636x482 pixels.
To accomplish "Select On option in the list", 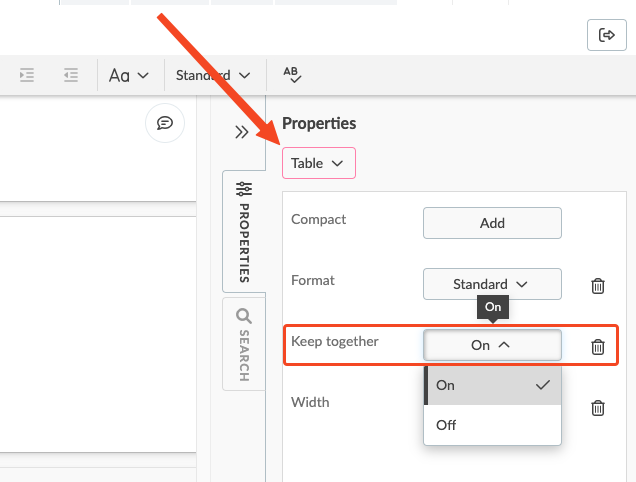I will [x=492, y=385].
